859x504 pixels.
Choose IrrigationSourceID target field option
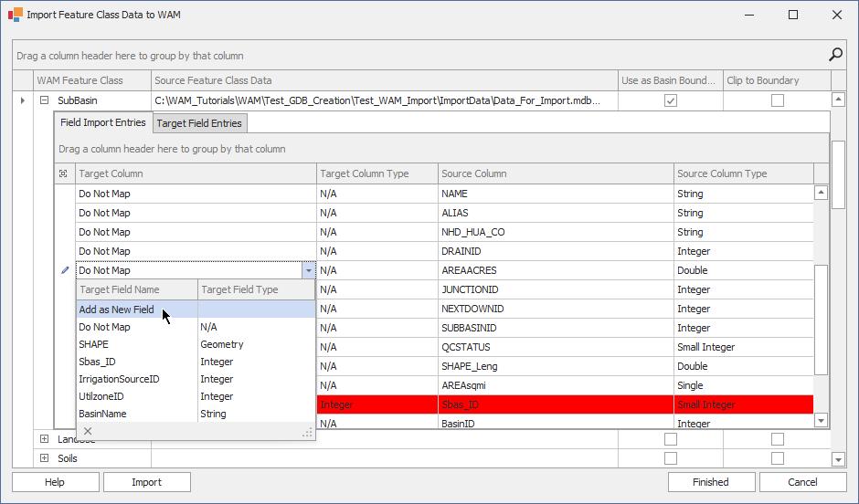(x=196, y=379)
